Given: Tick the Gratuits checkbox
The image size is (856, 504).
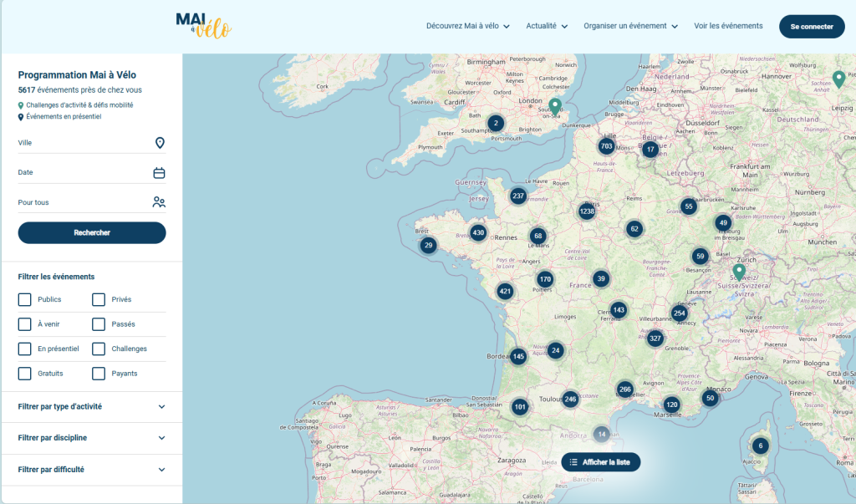Looking at the screenshot, I should (24, 374).
